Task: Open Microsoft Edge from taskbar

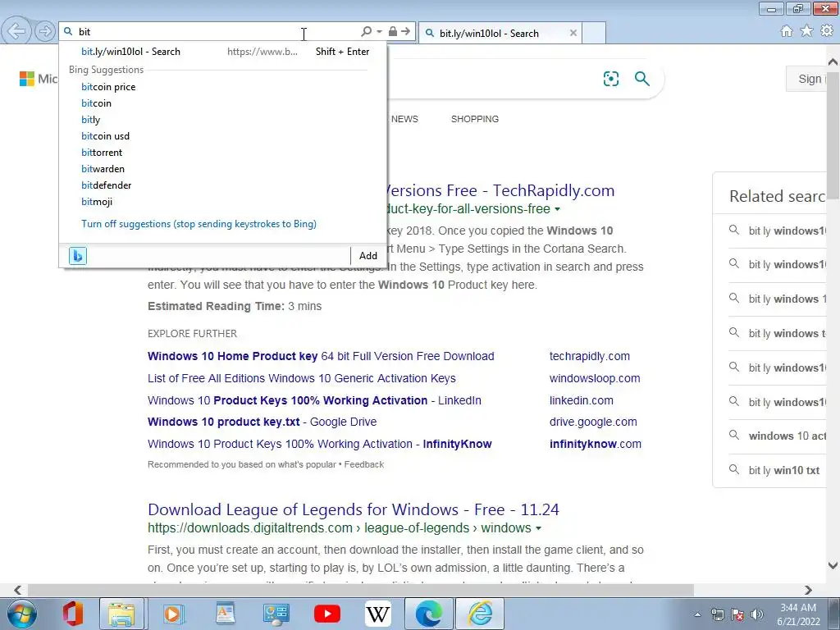Action: 429,614
